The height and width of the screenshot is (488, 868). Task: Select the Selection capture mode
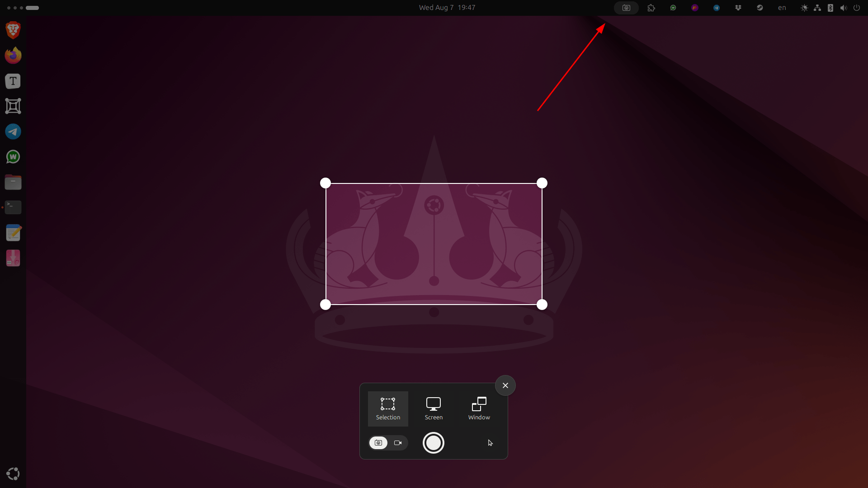click(387, 407)
